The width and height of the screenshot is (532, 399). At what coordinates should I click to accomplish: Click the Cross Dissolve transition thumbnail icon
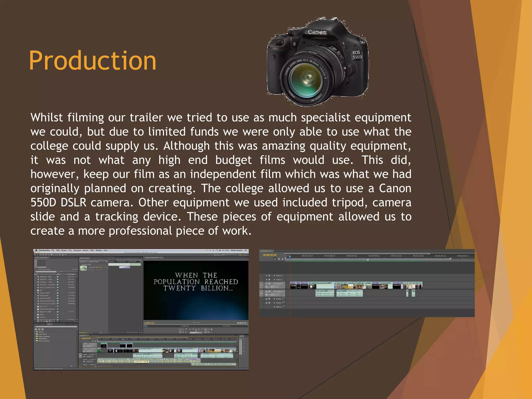tap(83, 268)
